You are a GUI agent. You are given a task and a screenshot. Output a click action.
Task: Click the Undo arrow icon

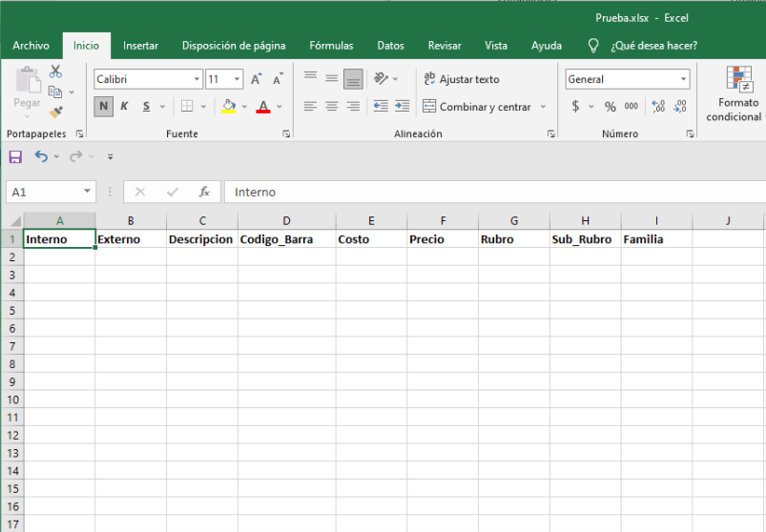pos(41,156)
